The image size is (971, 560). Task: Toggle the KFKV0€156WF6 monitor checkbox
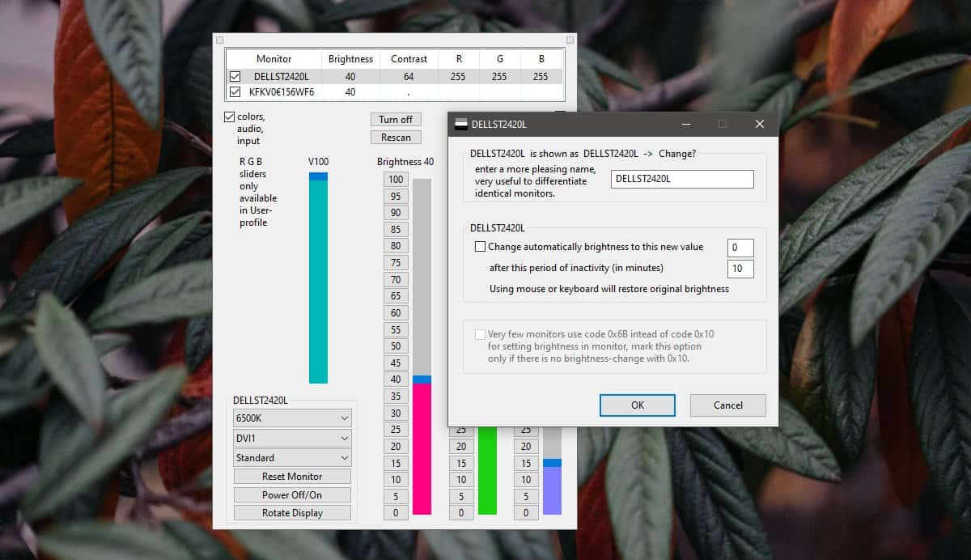click(x=235, y=91)
